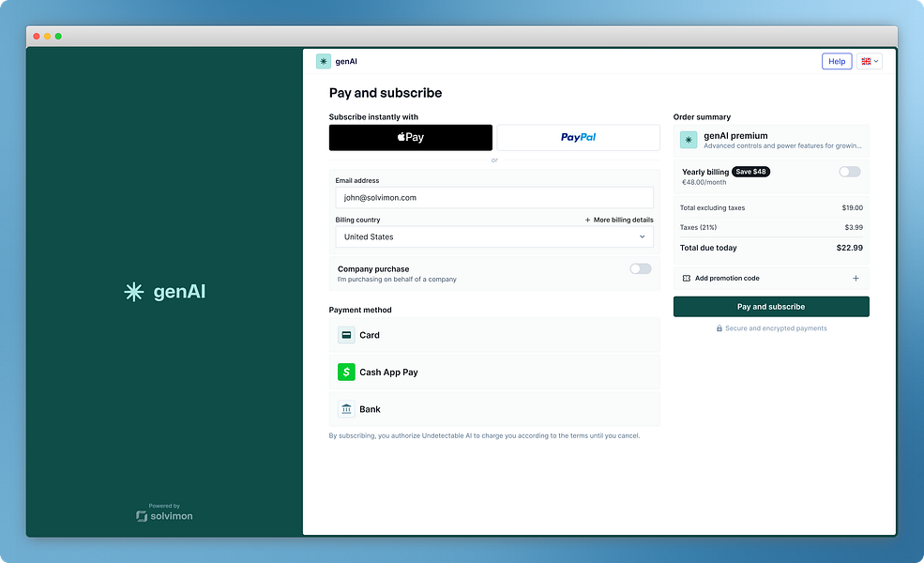Open the language flag selector
This screenshot has height=563, width=924.
(x=870, y=61)
